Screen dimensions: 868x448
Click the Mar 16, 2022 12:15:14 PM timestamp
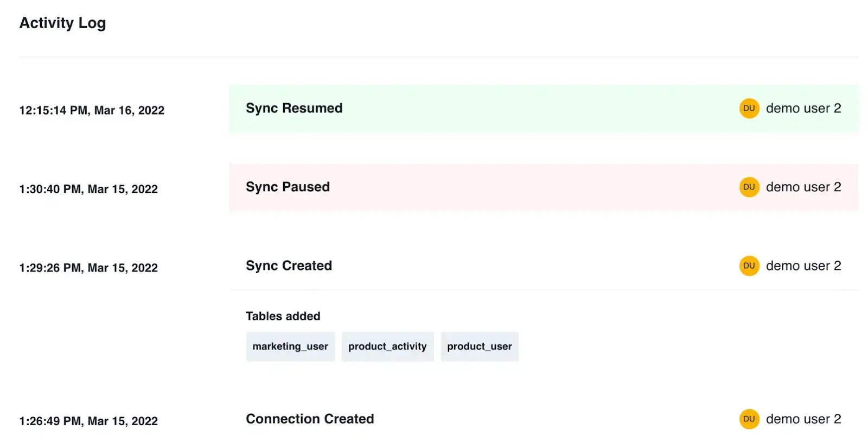[x=92, y=110]
